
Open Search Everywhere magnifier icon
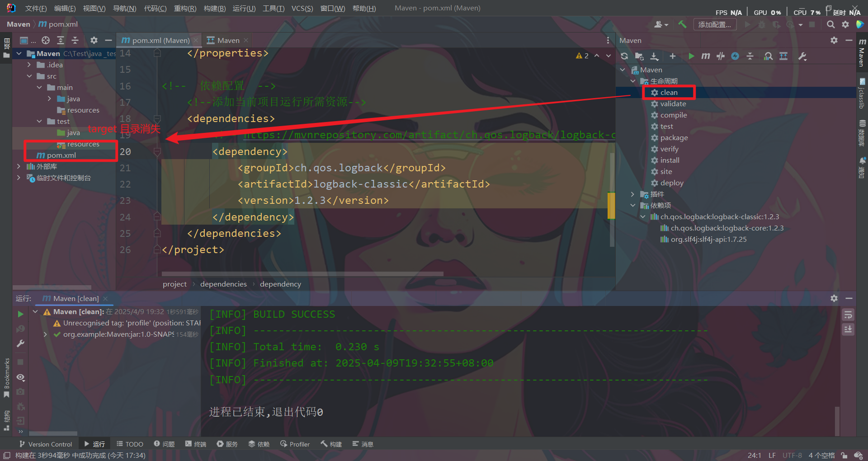(x=830, y=24)
